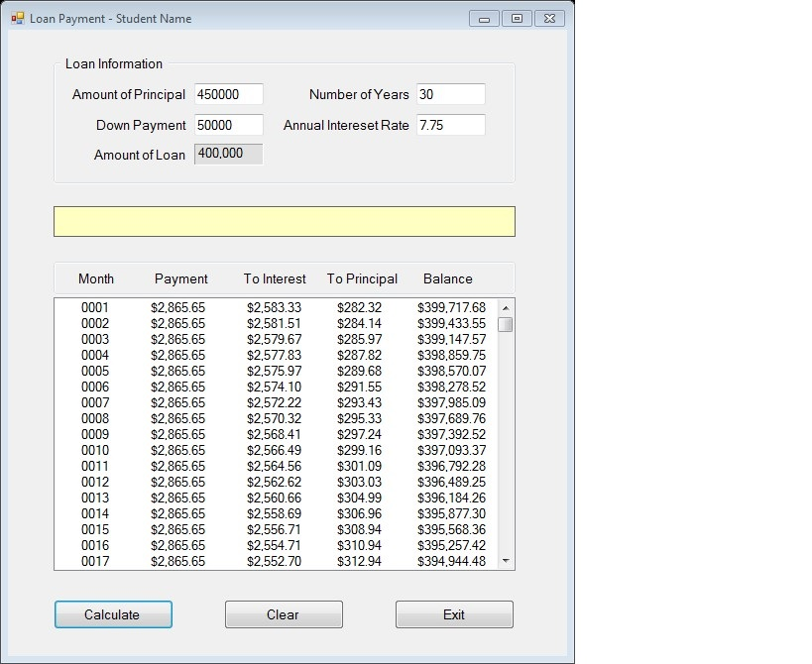Click balance value $396,792.28
Viewport: 812px width, 664px height.
pyautogui.click(x=451, y=466)
